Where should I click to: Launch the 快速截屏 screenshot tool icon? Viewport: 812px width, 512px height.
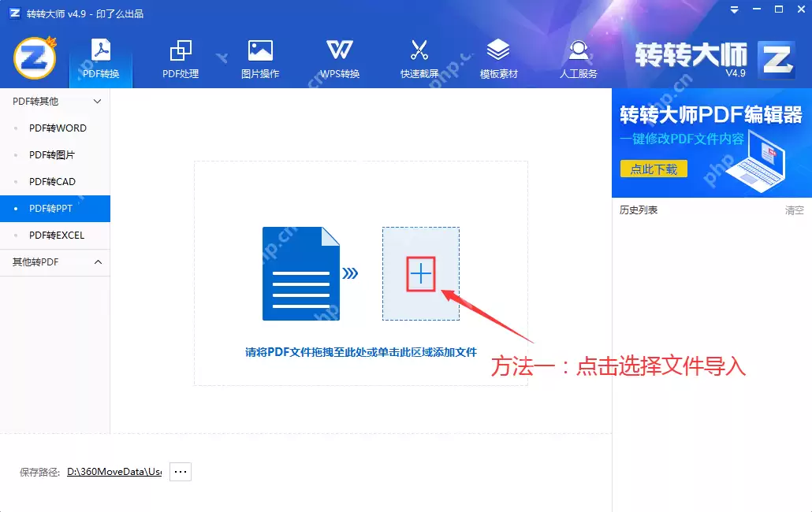[x=419, y=55]
